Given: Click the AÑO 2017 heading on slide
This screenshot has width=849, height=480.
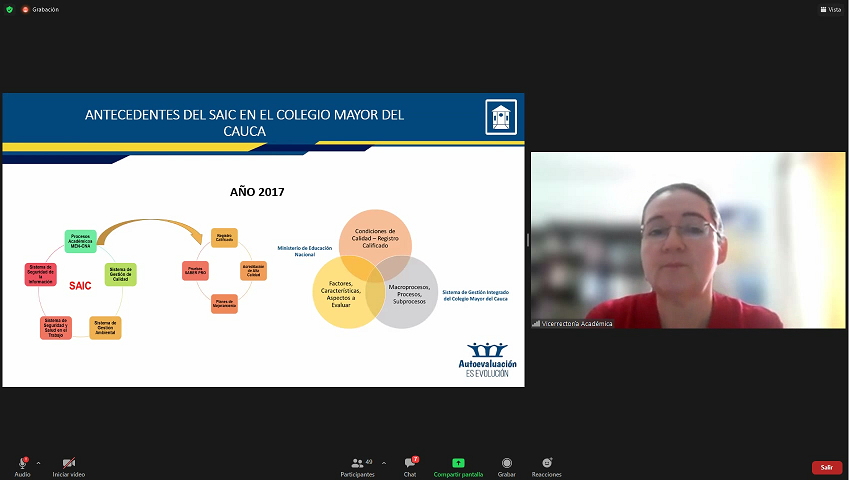Looking at the screenshot, I should 257,192.
